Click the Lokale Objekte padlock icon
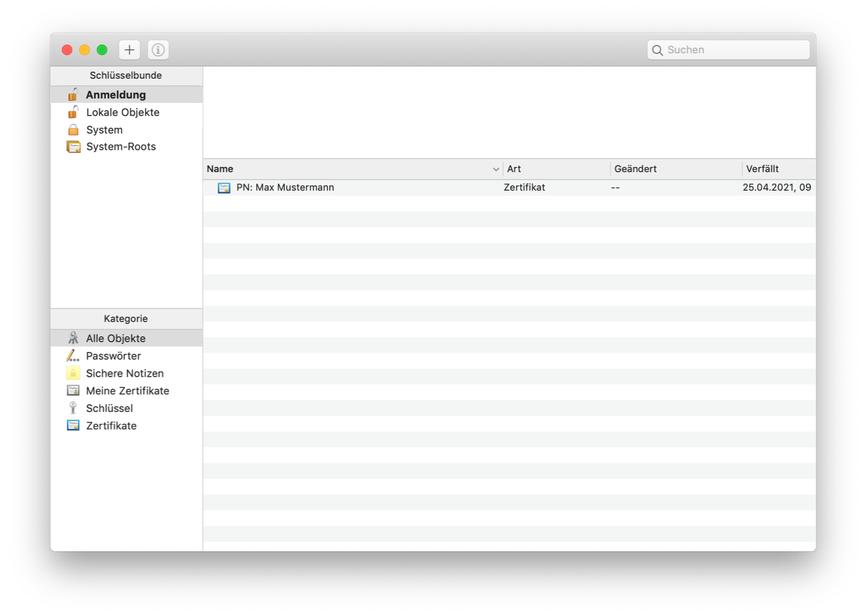Image resolution: width=863 pixels, height=616 pixels. [x=73, y=112]
